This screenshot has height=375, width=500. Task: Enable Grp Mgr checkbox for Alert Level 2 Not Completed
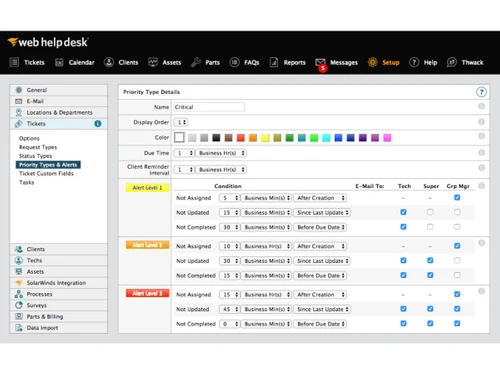(x=457, y=275)
